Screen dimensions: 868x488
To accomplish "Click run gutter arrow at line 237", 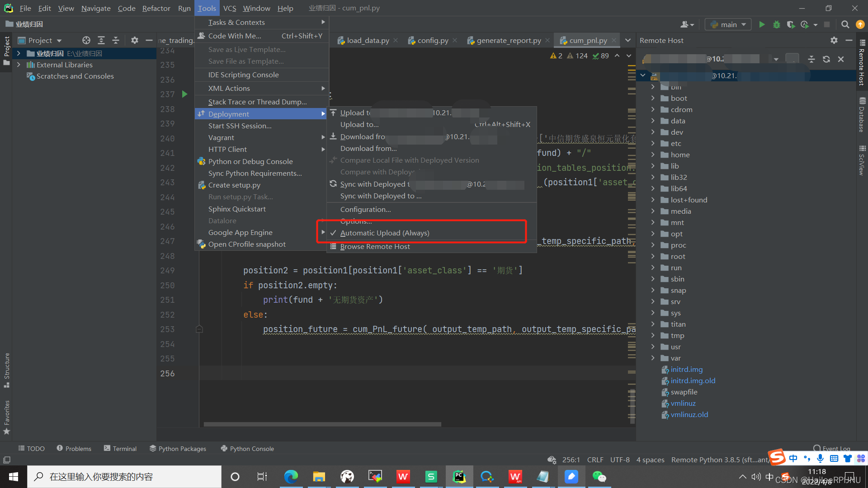I will [x=184, y=94].
